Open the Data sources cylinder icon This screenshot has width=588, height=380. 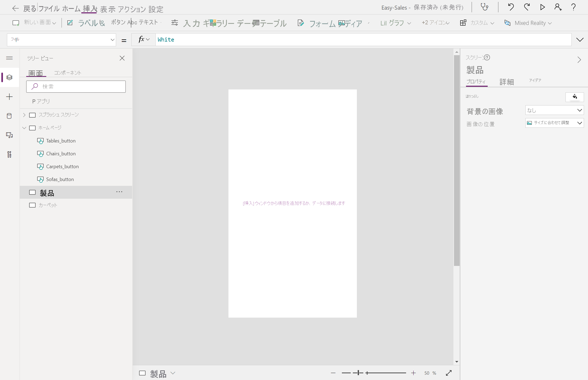coord(9,116)
